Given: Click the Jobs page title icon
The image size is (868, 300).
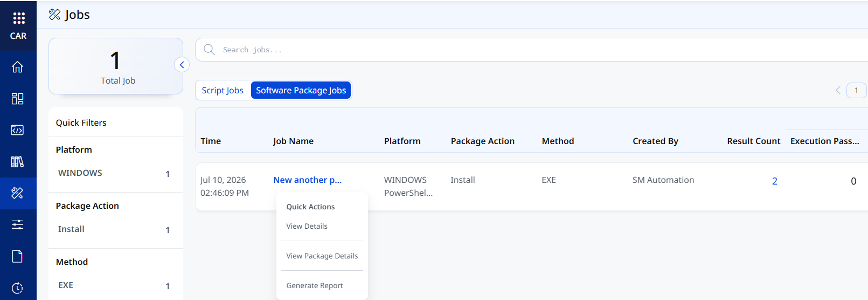Looking at the screenshot, I should click(x=54, y=15).
